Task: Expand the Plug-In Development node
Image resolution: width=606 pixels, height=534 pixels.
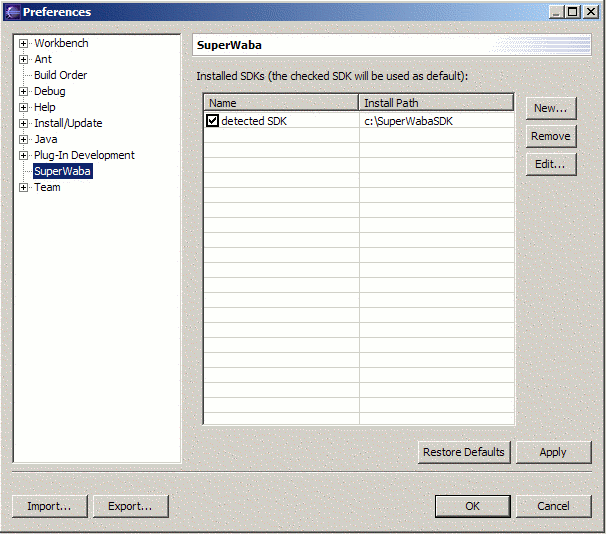Action: tap(24, 156)
